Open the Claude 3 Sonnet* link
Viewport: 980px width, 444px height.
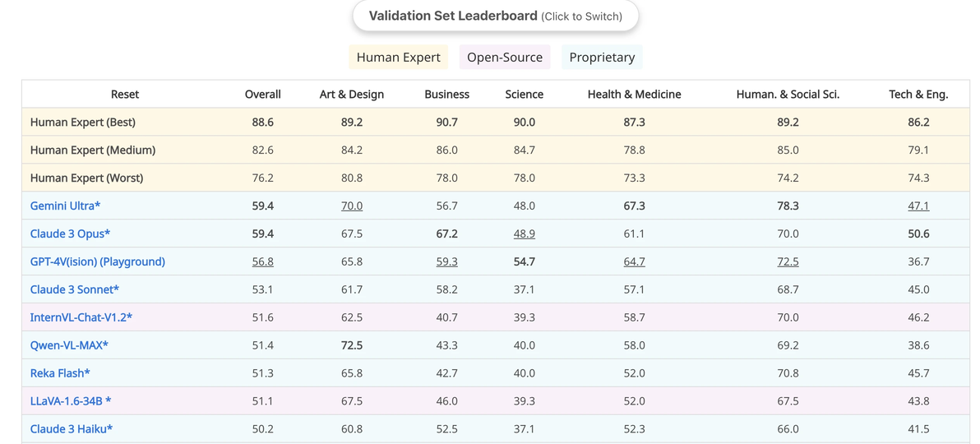pyautogui.click(x=74, y=289)
